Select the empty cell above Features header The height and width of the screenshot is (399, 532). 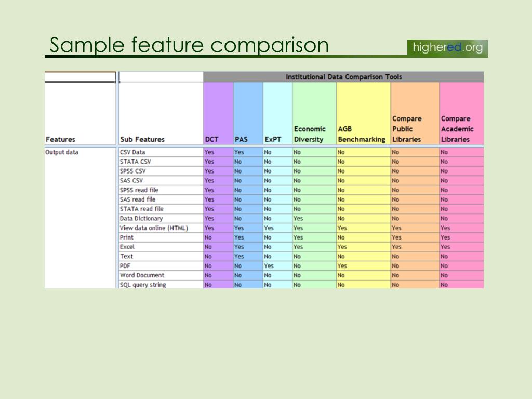click(x=80, y=77)
